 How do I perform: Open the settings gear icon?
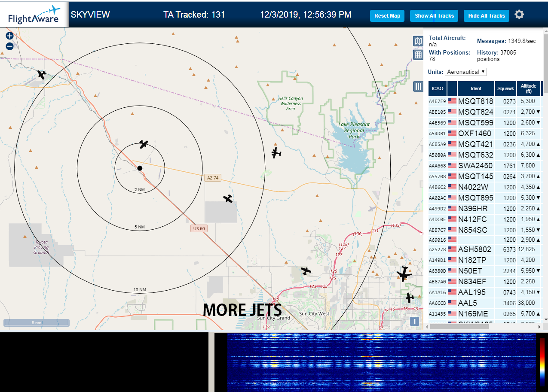click(x=519, y=15)
